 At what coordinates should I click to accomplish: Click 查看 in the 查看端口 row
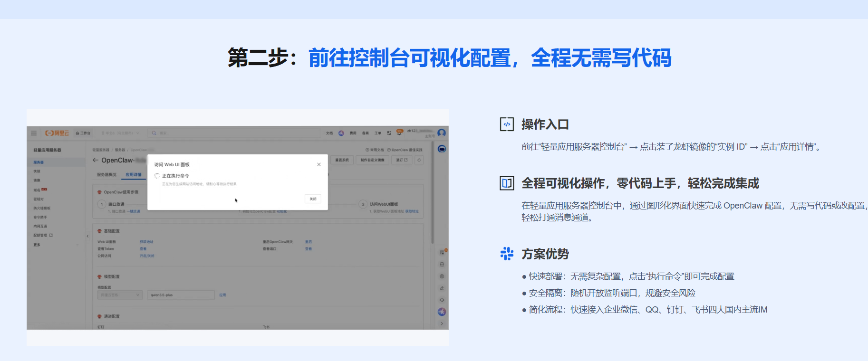tap(309, 248)
